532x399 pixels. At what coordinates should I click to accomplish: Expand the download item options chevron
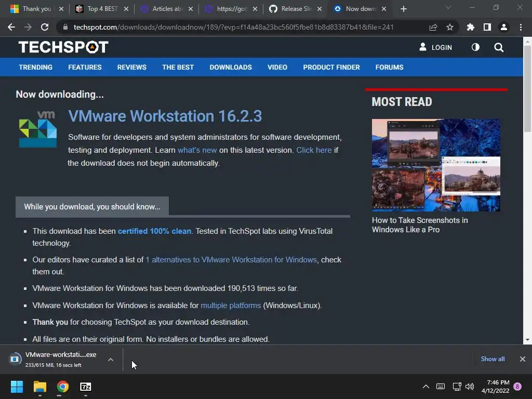(x=111, y=360)
